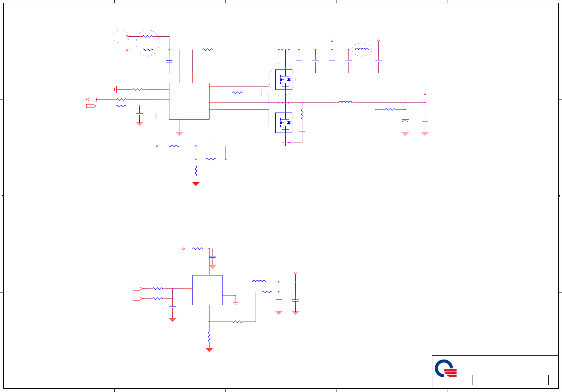Select the lower resistor inside the dashed ellipse

[148, 50]
